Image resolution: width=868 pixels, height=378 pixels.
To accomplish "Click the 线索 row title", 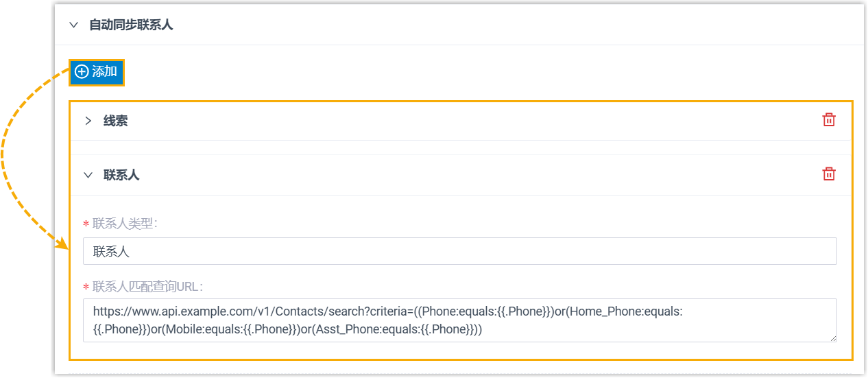I will (x=116, y=121).
